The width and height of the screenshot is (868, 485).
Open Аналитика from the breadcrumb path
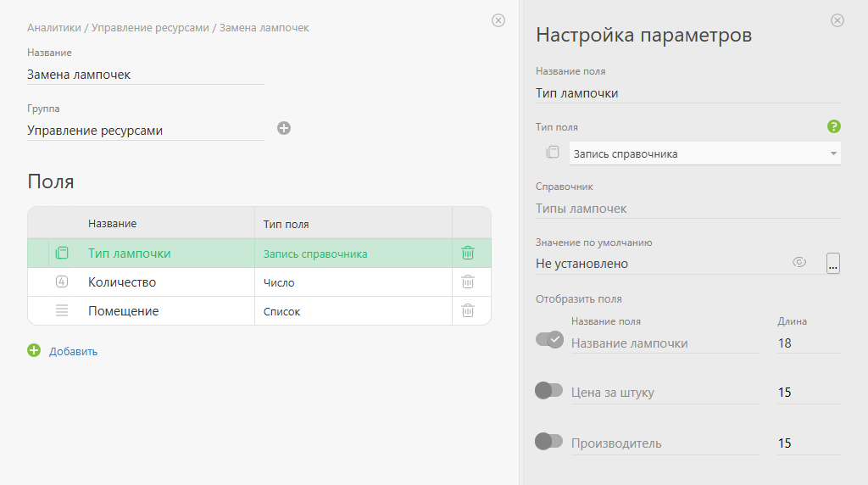tap(54, 28)
